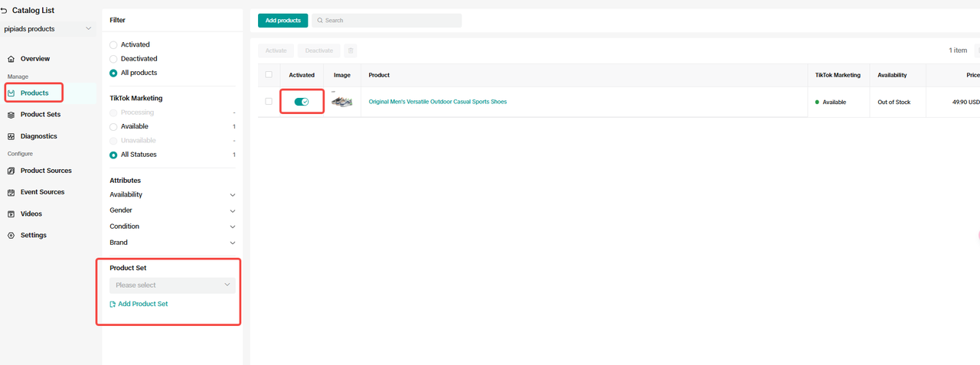
Task: Click the trash delete icon in toolbar
Action: [351, 51]
